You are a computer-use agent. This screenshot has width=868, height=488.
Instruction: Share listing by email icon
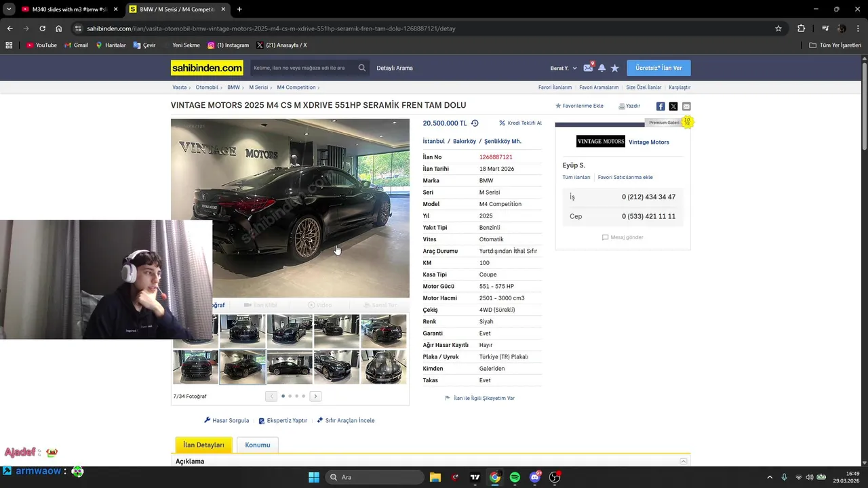[x=686, y=106]
